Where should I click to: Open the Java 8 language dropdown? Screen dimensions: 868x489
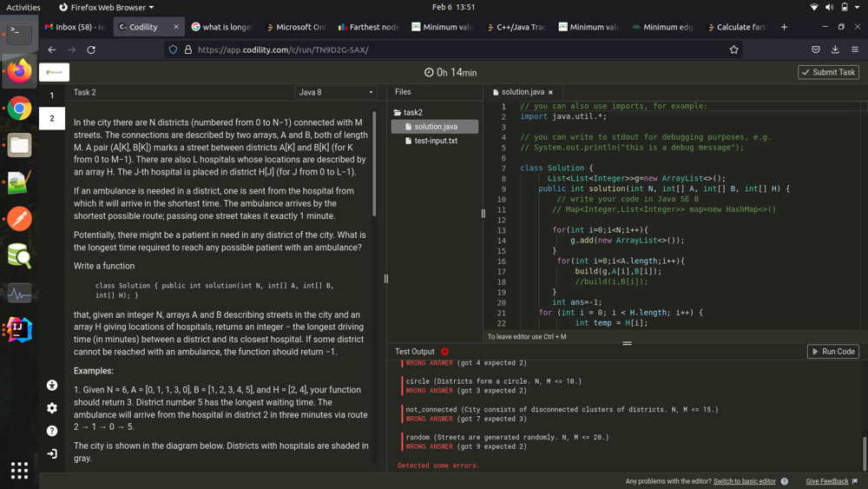click(335, 92)
